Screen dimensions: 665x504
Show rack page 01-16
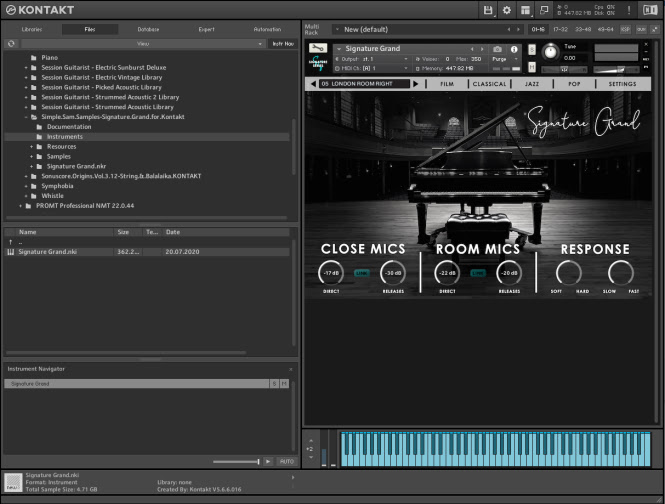pos(538,30)
